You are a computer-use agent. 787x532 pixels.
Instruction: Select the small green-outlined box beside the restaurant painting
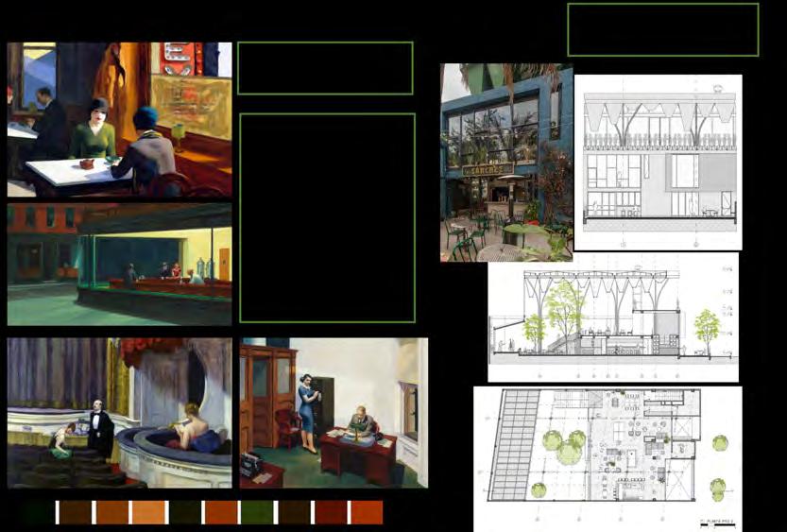tap(325, 68)
